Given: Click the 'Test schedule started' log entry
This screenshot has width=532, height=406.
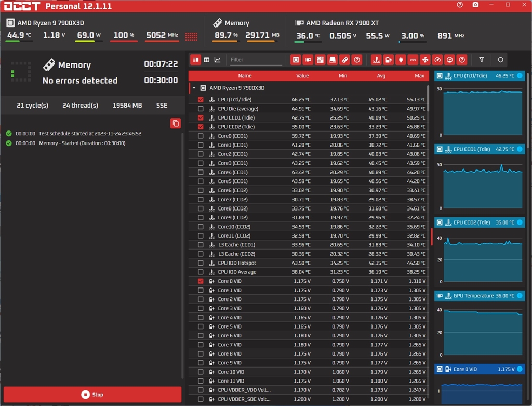Looking at the screenshot, I should pyautogui.click(x=90, y=134).
